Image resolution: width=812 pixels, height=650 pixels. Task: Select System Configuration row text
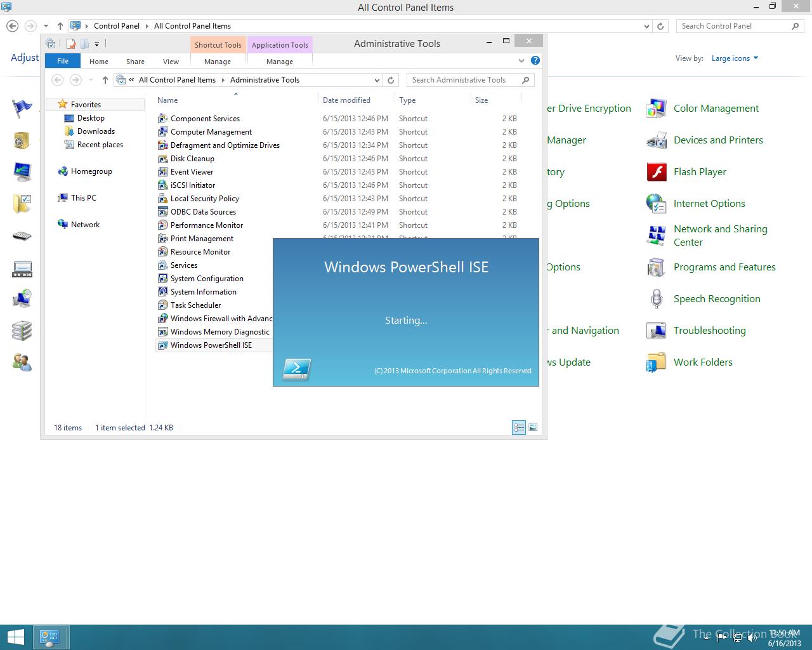[207, 279]
